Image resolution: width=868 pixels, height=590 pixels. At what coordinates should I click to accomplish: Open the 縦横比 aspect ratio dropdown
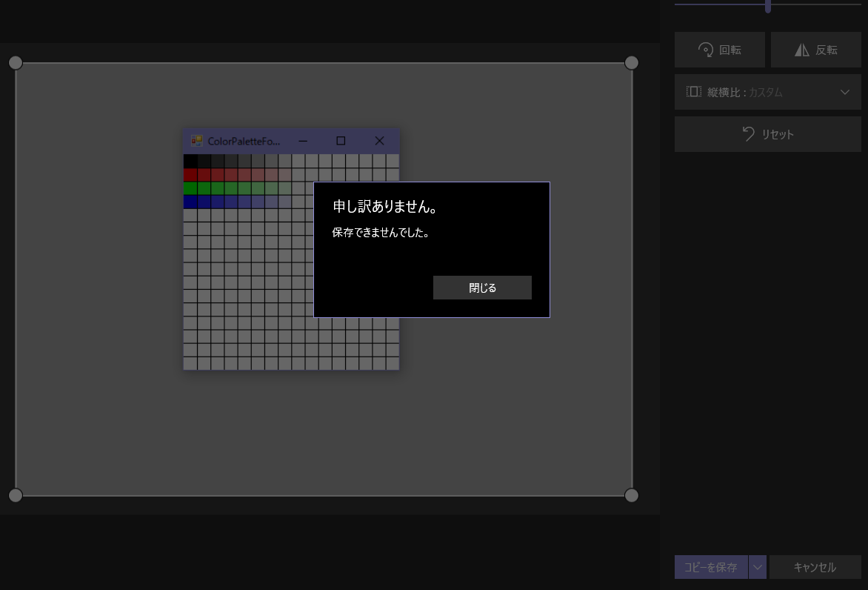(768, 92)
